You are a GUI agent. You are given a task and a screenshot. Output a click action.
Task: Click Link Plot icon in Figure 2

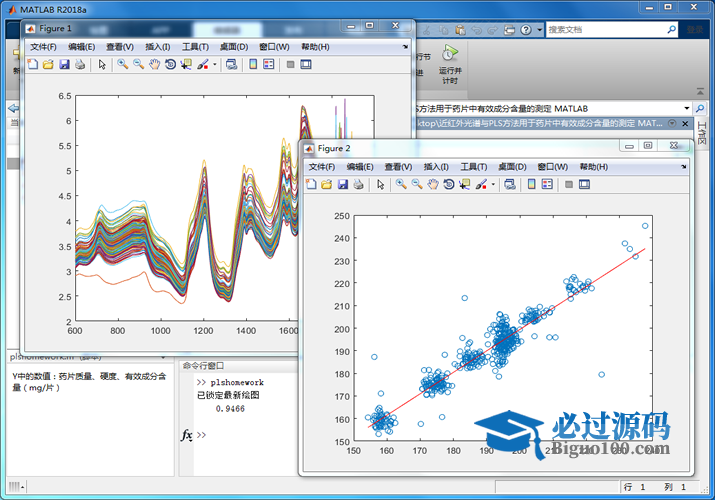(x=510, y=184)
